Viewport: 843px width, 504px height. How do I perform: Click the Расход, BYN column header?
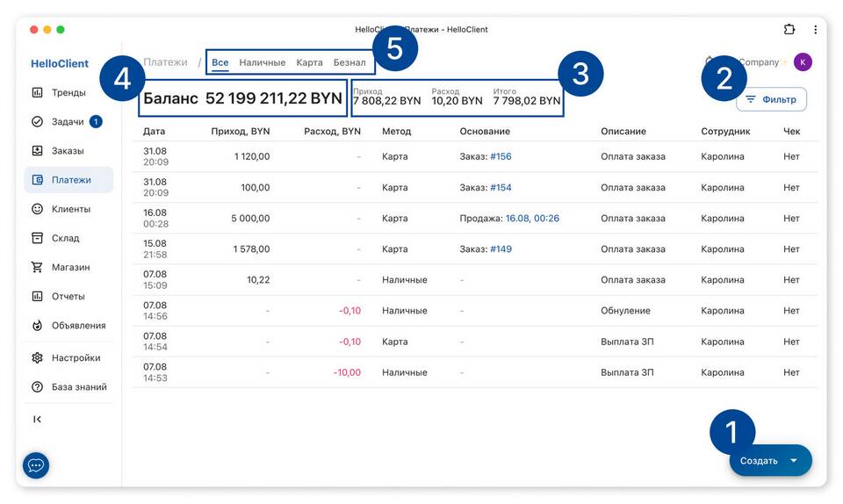click(332, 131)
